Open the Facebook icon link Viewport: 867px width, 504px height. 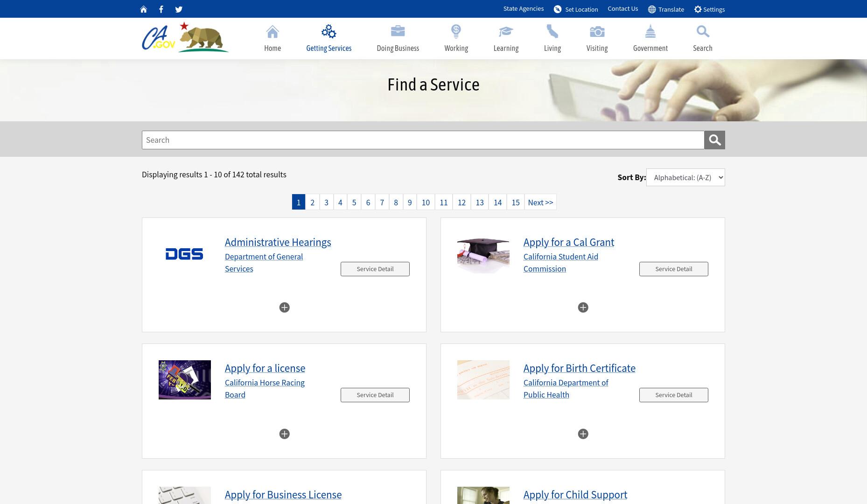coord(161,9)
